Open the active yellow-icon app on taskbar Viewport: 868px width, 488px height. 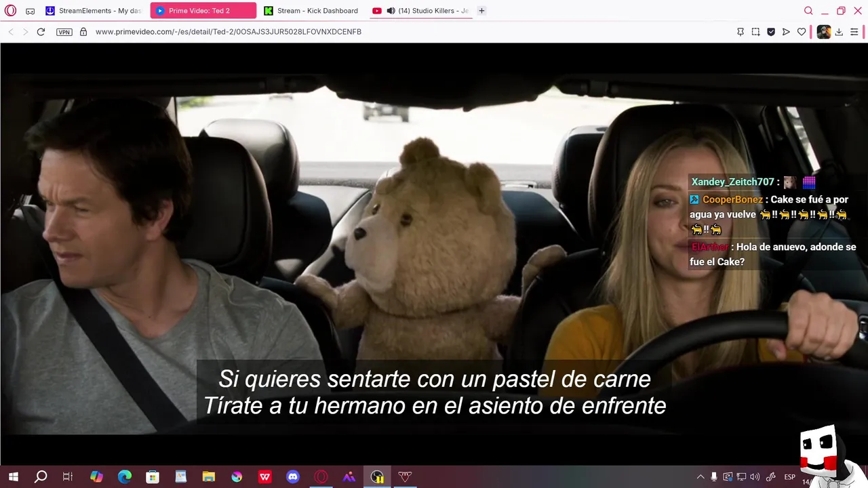pos(377,477)
